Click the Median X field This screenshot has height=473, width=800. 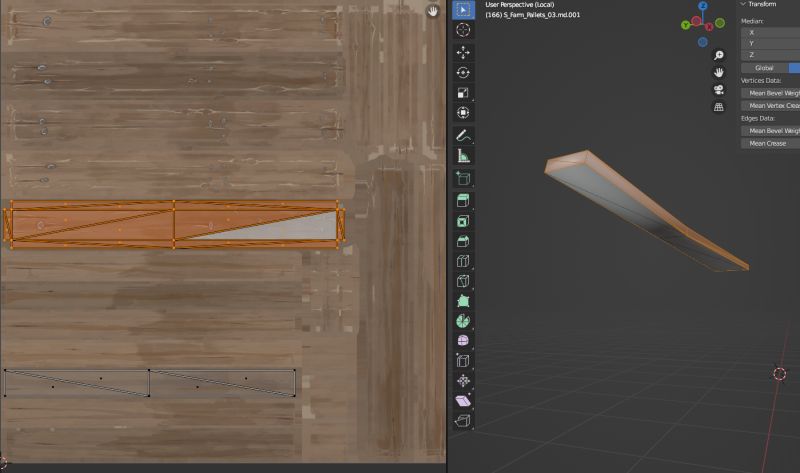770,32
